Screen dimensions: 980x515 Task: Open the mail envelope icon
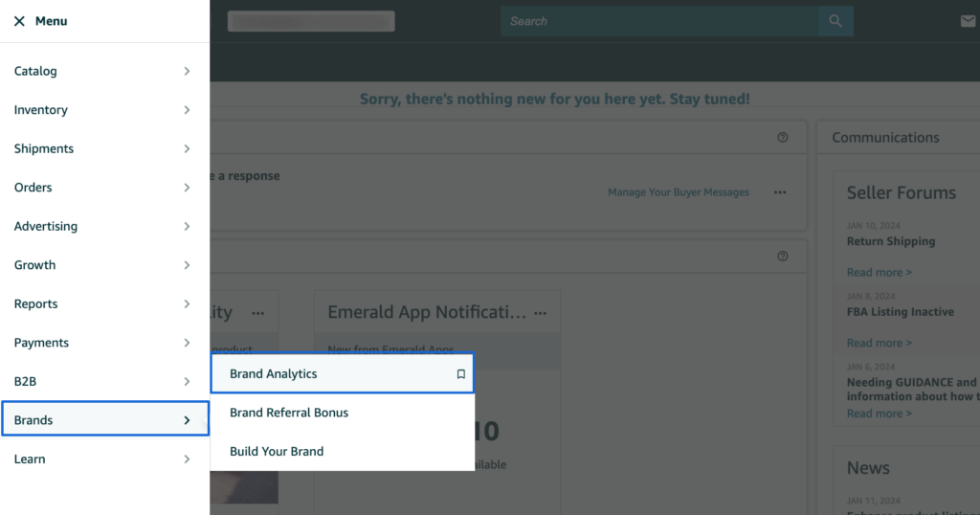tap(968, 21)
